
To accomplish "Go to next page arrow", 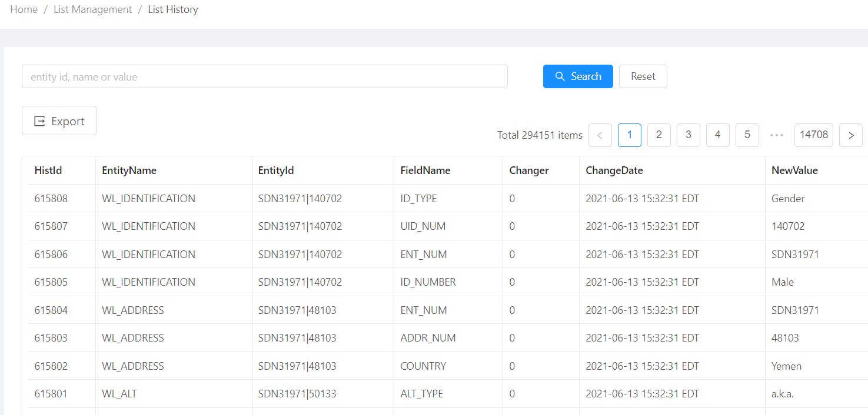I will (851, 135).
